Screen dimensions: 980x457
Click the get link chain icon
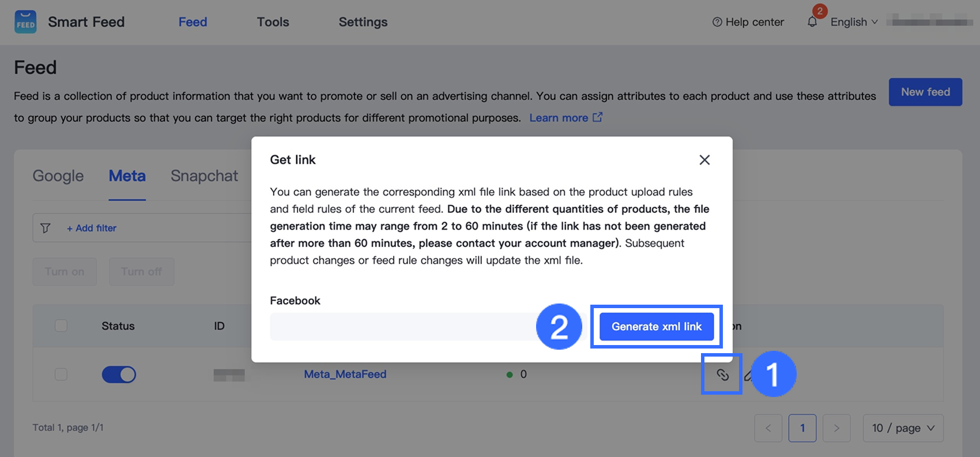722,374
